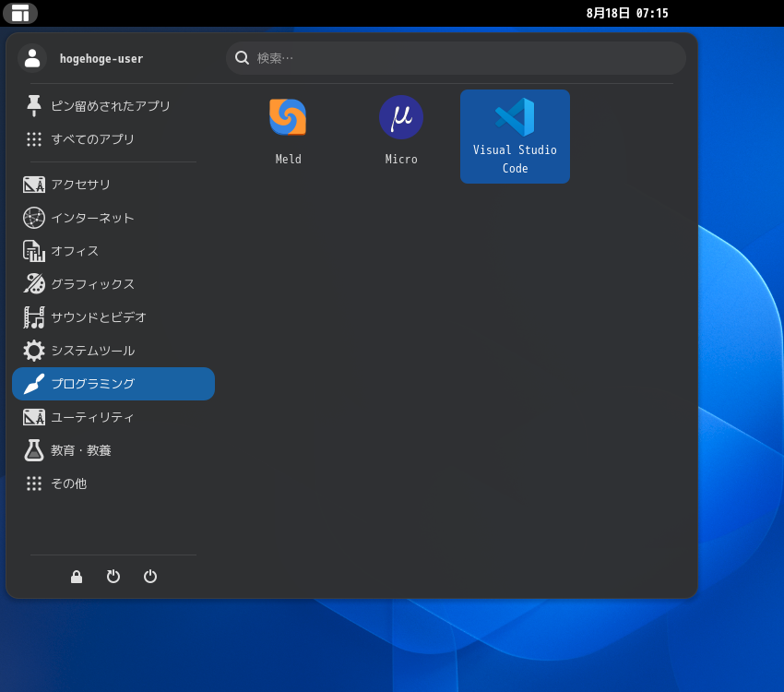Focus the 検索 search field
Image resolution: width=784 pixels, height=692 pixels.
456,58
